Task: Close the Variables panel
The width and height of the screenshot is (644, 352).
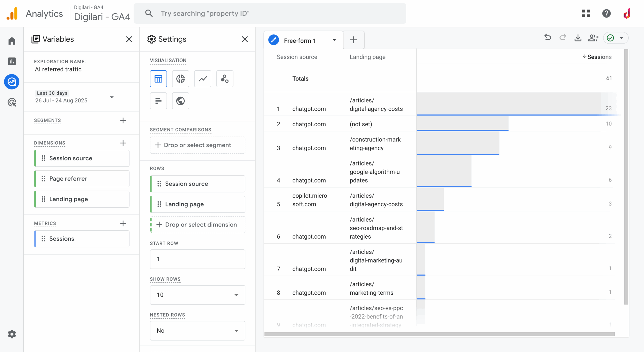Action: 129,39
